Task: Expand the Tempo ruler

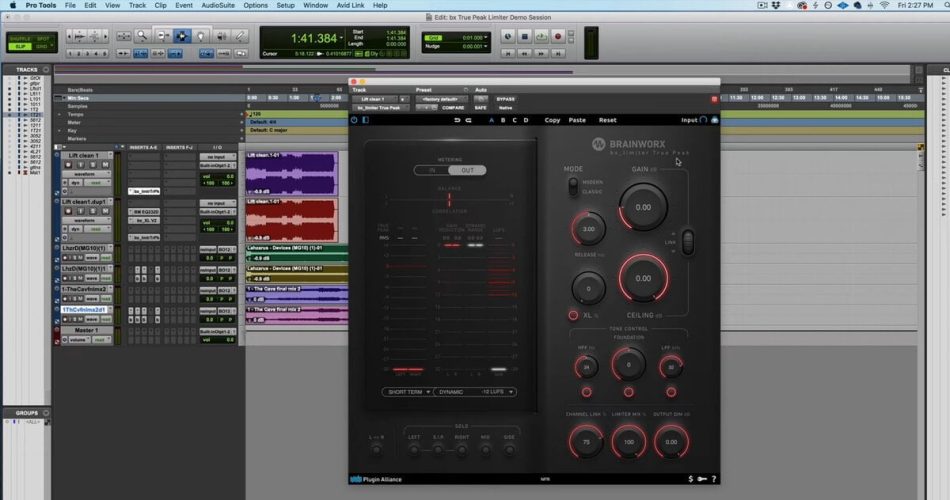Action: 59,114
